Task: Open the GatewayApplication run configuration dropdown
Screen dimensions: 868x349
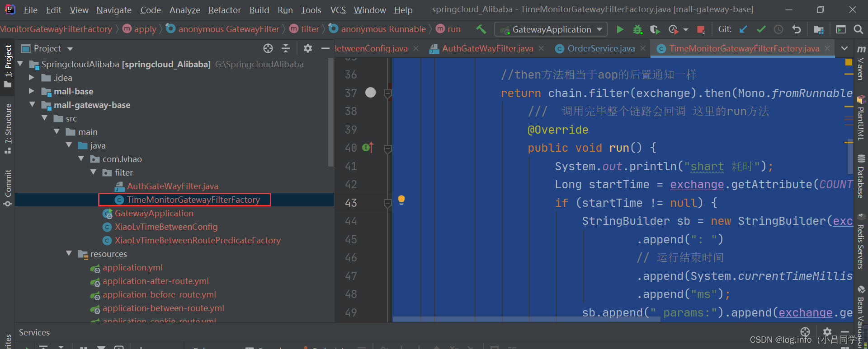Action: click(x=551, y=29)
